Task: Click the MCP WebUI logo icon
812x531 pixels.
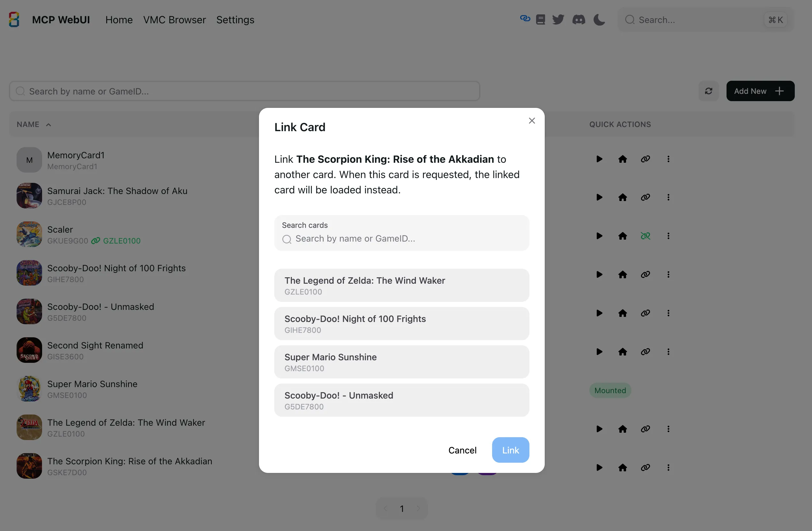Action: point(14,19)
